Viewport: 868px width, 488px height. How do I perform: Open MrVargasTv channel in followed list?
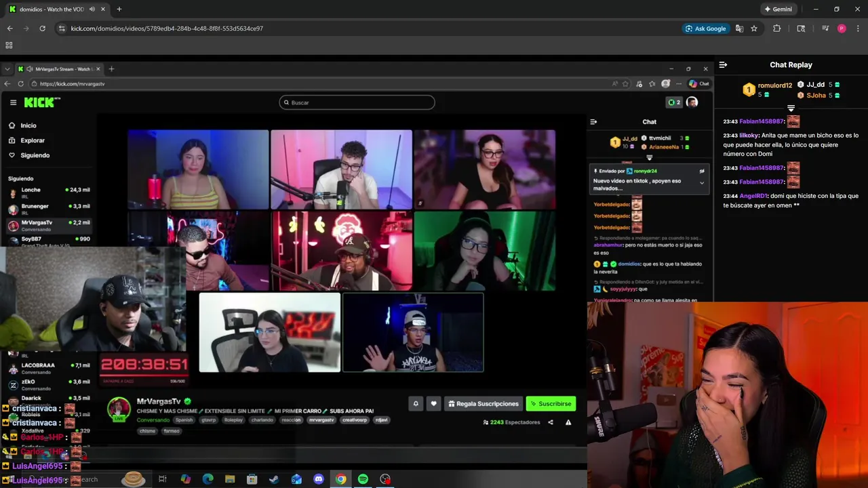pos(49,225)
